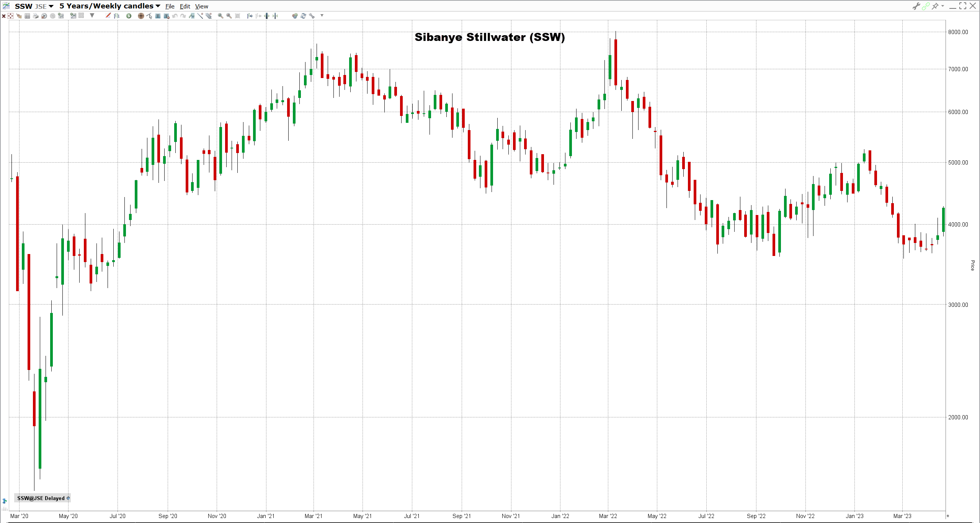Image resolution: width=980 pixels, height=523 pixels.
Task: Open the data grid table icon
Action: click(27, 16)
